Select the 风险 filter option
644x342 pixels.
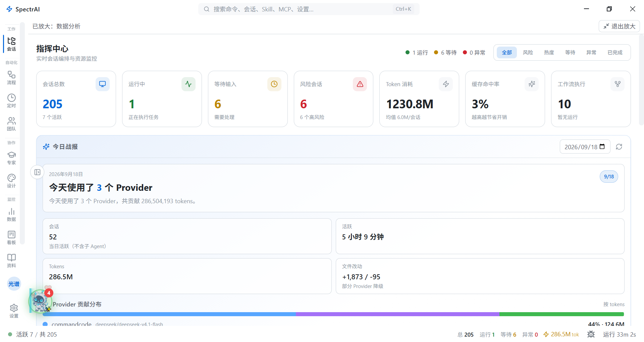click(528, 53)
